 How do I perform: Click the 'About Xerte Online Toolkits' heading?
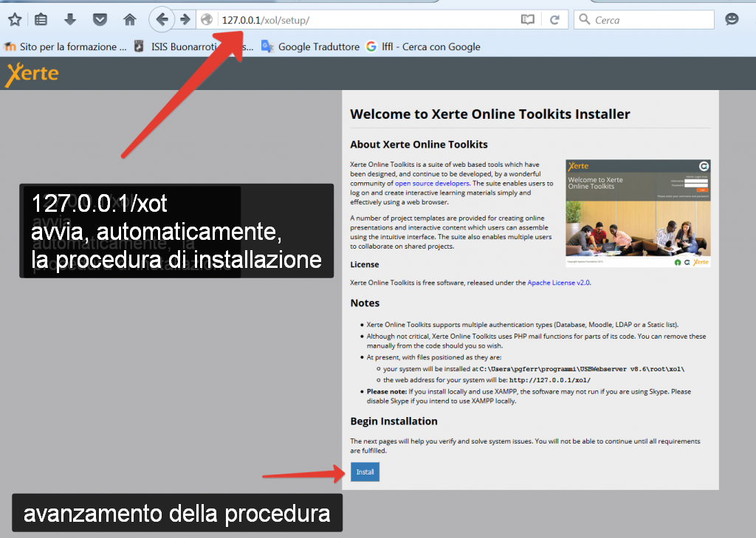click(x=419, y=145)
